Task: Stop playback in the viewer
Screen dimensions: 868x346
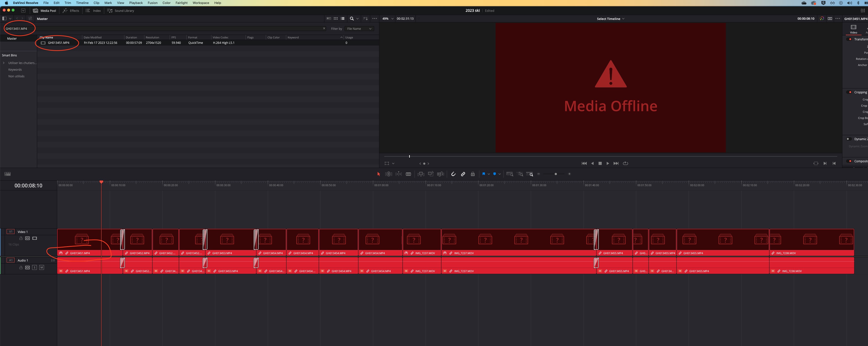Action: [x=600, y=164]
